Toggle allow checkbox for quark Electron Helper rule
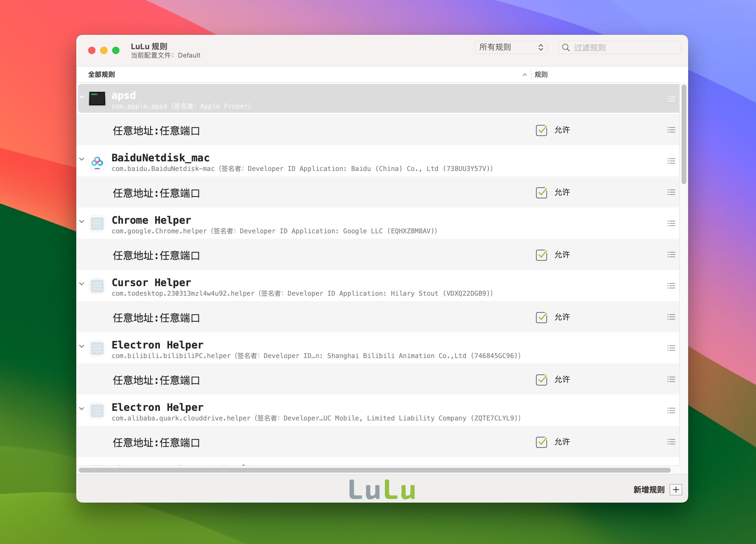The image size is (756, 544). 541,442
